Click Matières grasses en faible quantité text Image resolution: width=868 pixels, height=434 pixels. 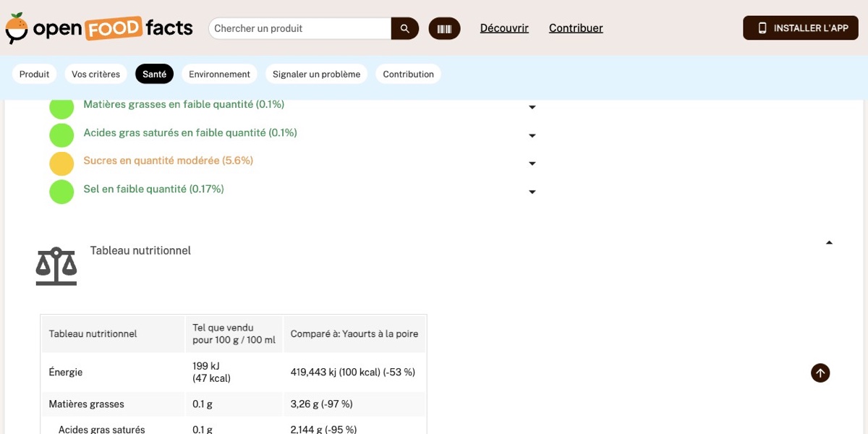point(184,104)
